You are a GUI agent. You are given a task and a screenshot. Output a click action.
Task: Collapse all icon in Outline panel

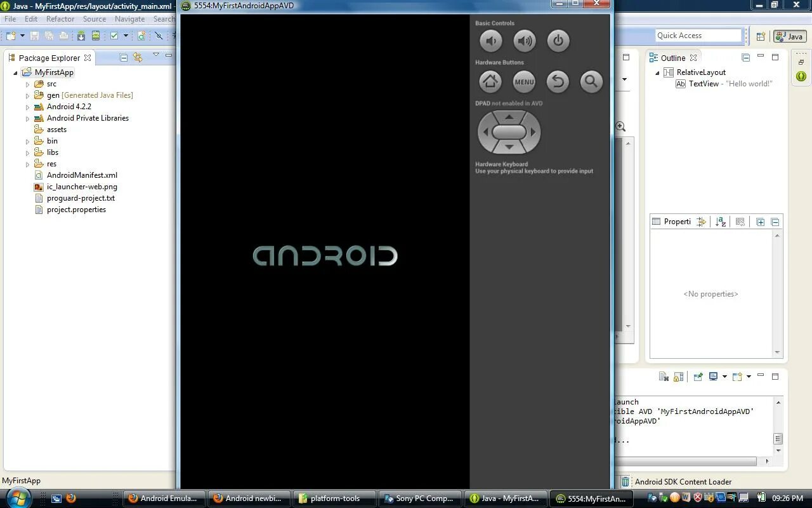click(x=746, y=58)
